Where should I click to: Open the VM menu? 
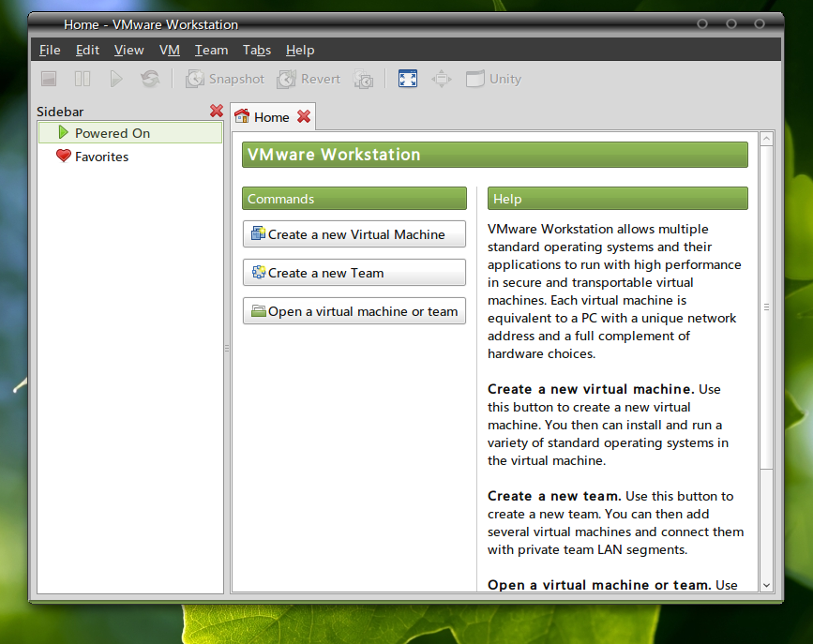[170, 50]
